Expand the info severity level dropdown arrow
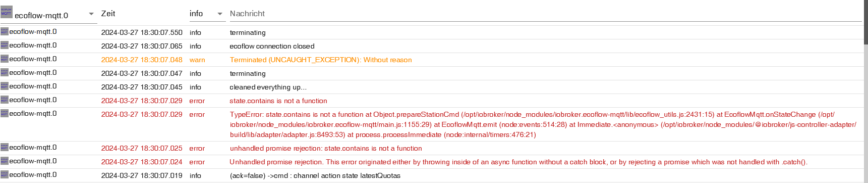 click(220, 14)
